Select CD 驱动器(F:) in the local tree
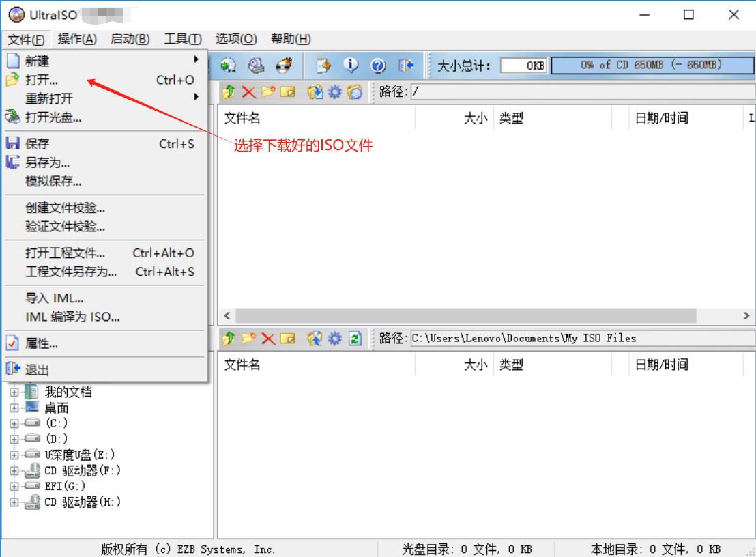The width and height of the screenshot is (756, 557). point(82,470)
